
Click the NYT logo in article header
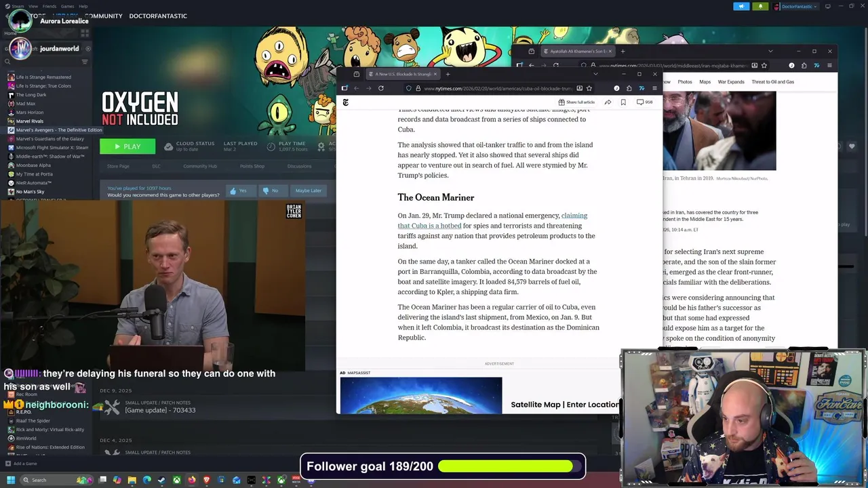[345, 102]
